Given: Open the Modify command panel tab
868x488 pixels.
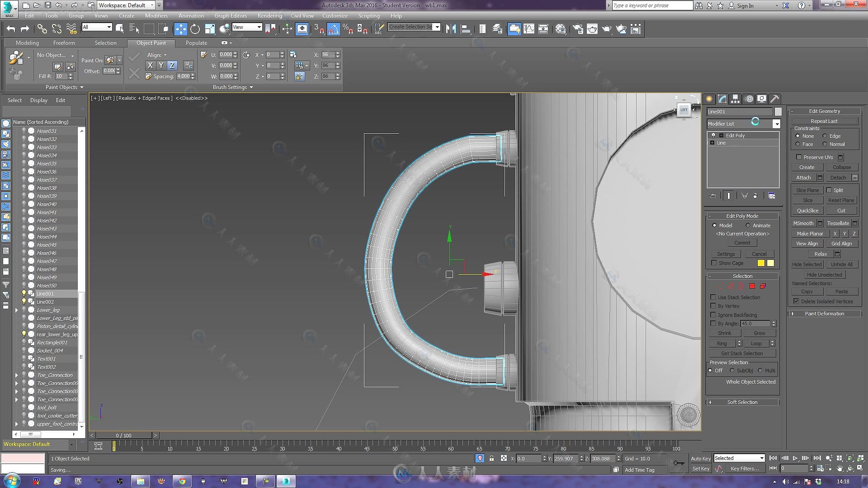Looking at the screenshot, I should tap(722, 99).
